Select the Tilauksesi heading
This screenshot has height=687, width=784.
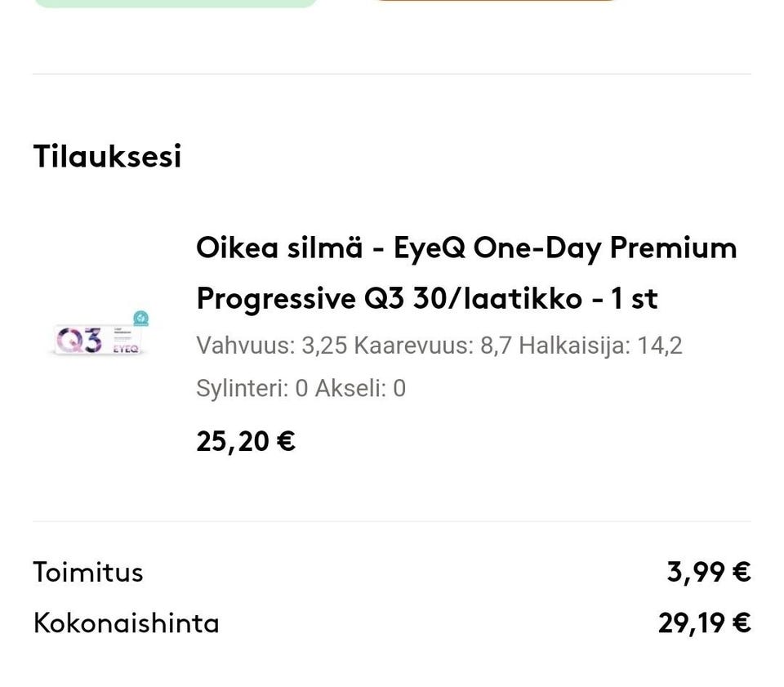107,156
